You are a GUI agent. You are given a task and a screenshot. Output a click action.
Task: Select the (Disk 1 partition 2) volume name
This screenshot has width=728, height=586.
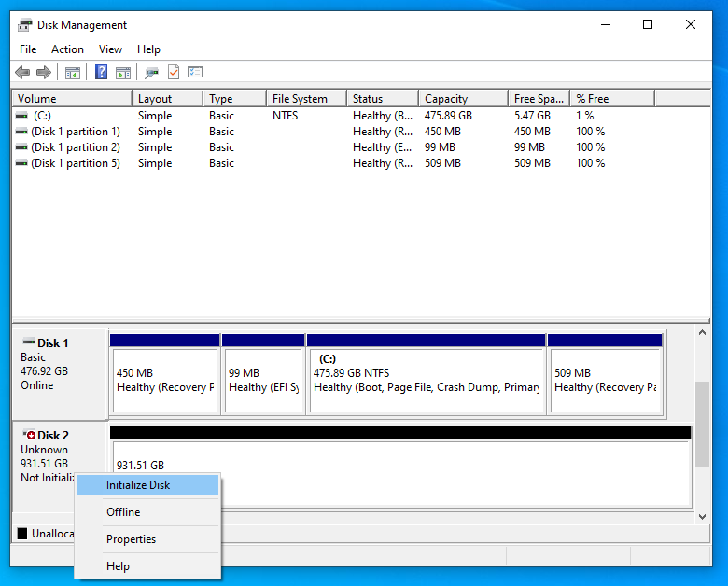coord(76,147)
